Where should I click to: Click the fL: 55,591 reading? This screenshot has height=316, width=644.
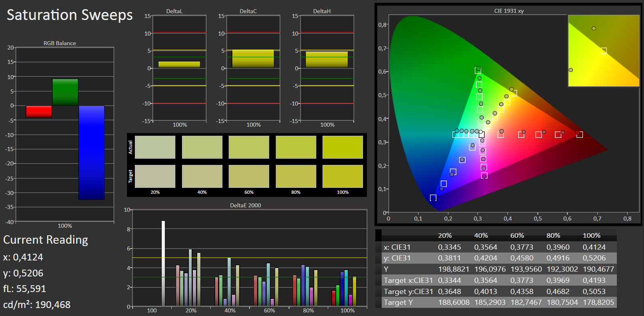point(25,289)
